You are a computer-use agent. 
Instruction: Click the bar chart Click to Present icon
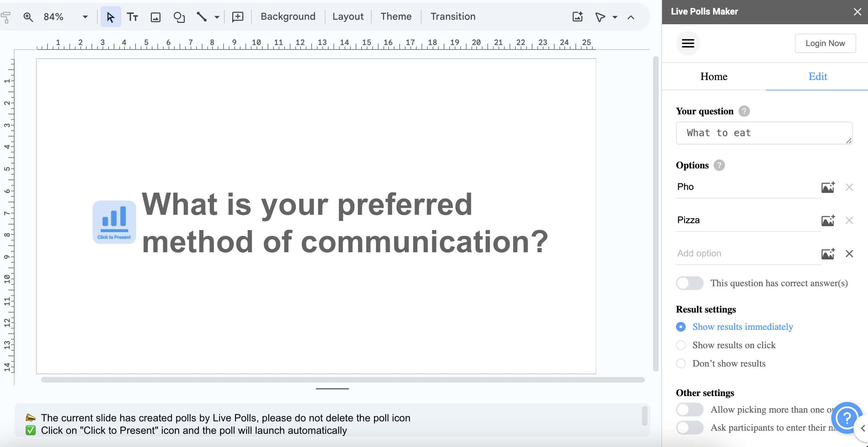click(113, 222)
